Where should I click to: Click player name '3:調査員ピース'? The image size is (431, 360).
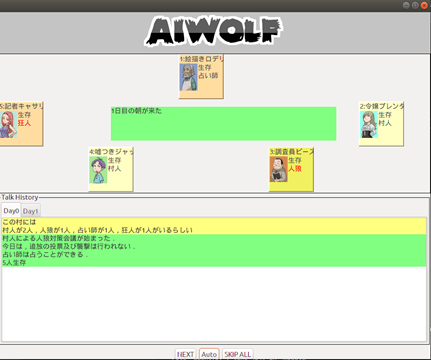click(292, 152)
